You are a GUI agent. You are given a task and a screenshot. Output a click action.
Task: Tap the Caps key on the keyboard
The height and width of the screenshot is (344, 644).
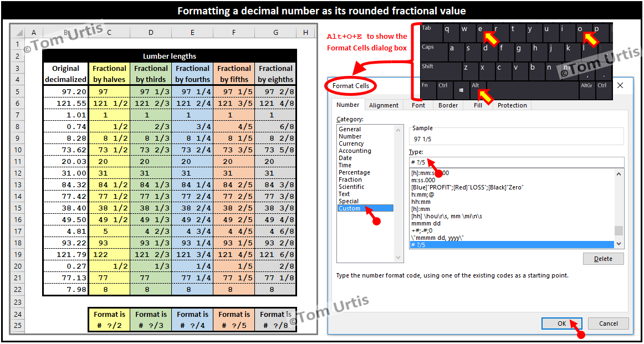click(x=433, y=52)
